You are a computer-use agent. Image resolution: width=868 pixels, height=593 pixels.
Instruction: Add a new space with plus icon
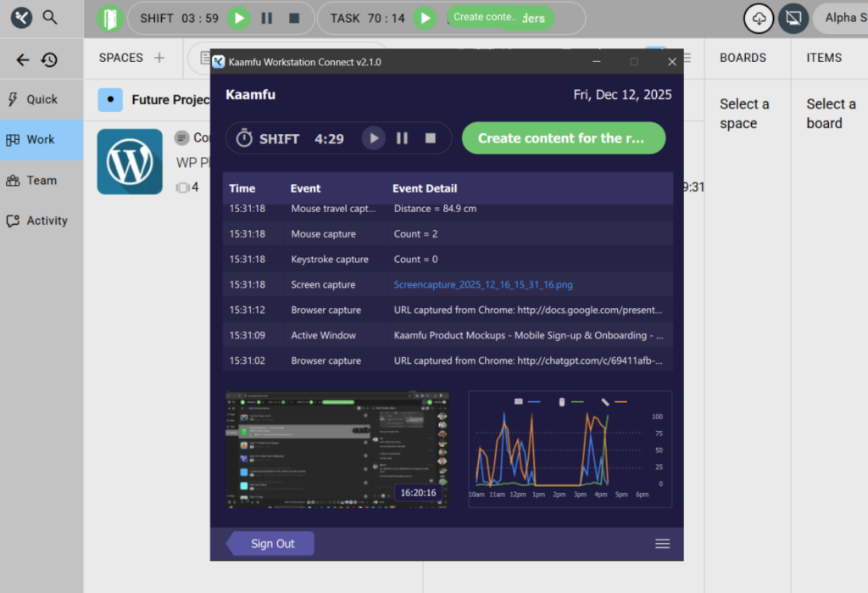coord(159,58)
